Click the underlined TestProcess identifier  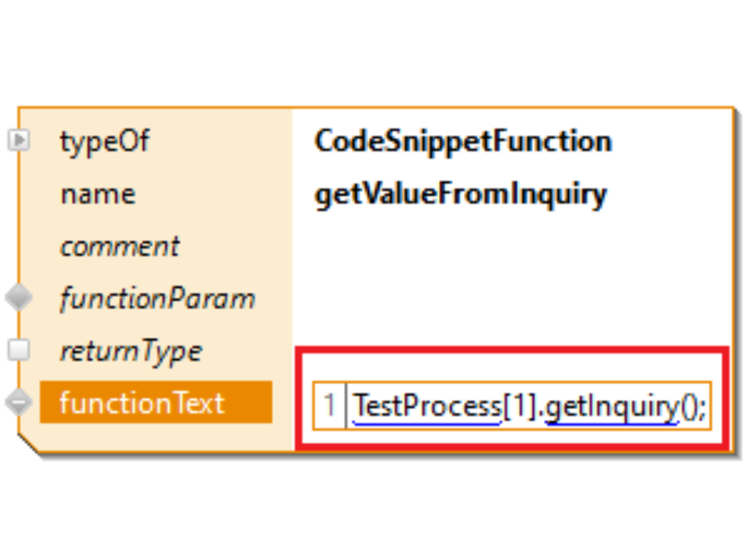pos(426,406)
